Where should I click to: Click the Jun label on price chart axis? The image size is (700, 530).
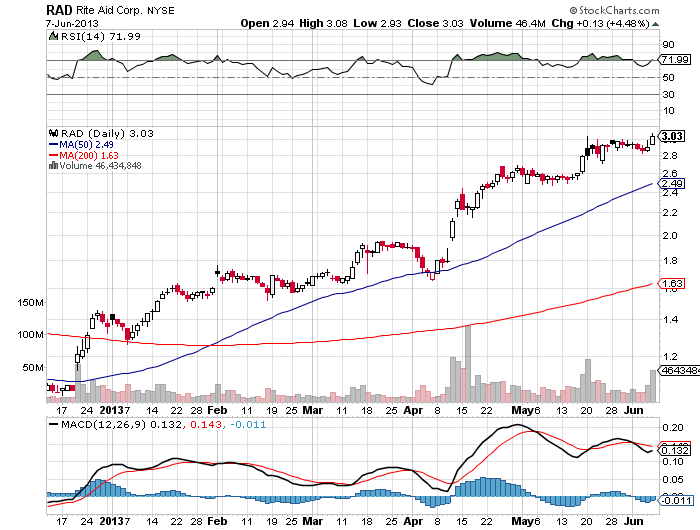633,410
